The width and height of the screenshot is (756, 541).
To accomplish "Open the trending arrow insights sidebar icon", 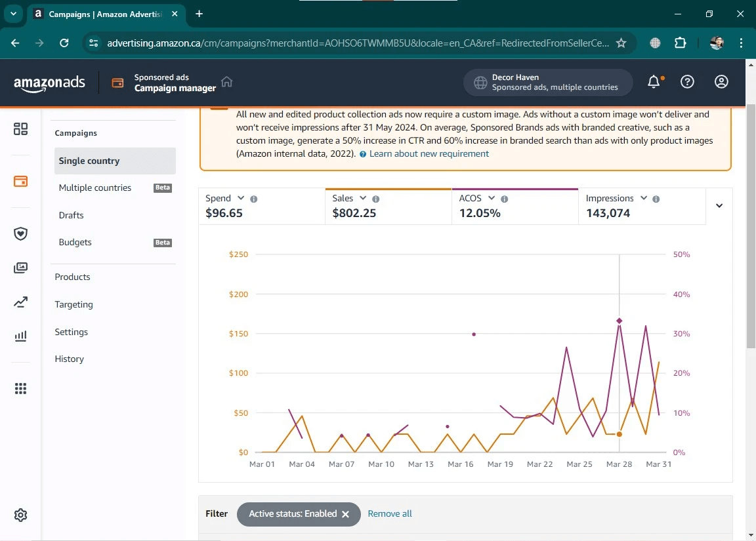I will [21, 302].
